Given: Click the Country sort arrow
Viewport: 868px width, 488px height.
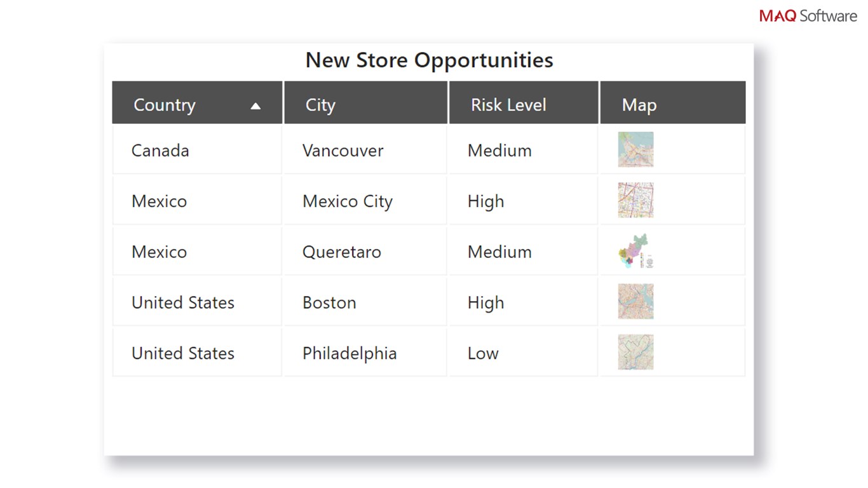Looking at the screenshot, I should point(255,106).
